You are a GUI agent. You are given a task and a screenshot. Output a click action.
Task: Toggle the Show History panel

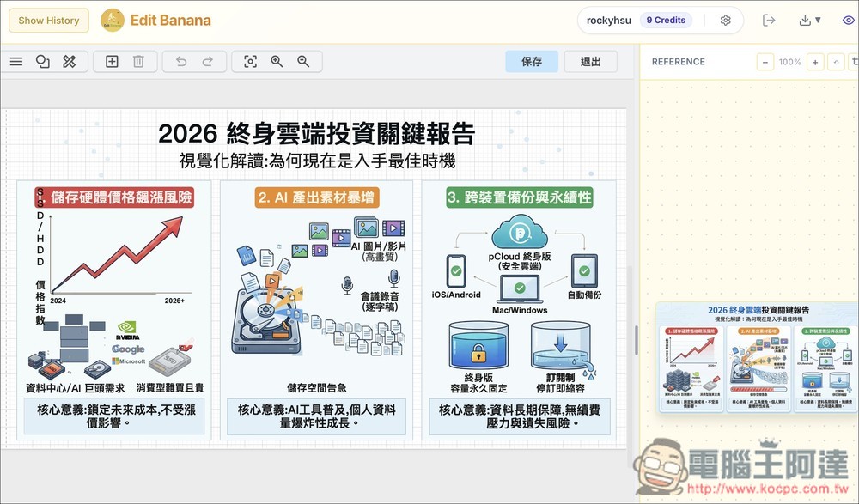[x=48, y=20]
